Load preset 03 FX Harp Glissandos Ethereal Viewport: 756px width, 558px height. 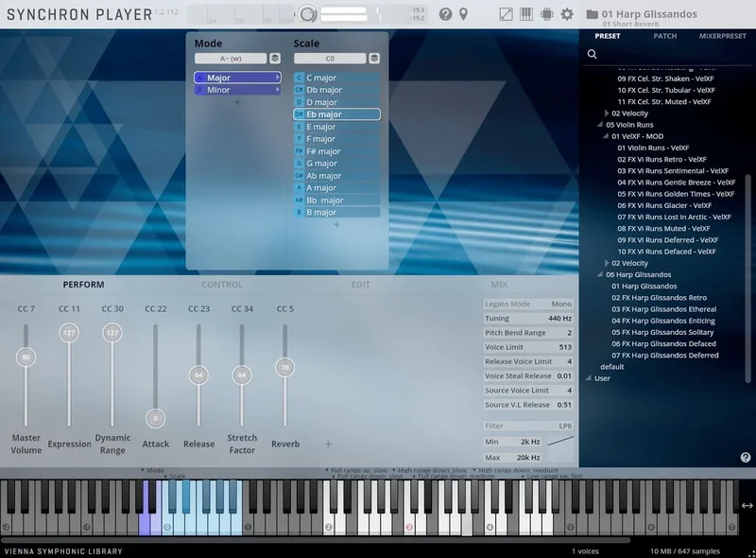(664, 309)
